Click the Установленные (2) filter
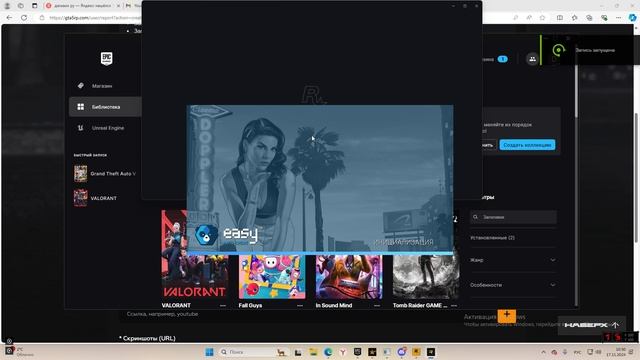 click(x=492, y=238)
